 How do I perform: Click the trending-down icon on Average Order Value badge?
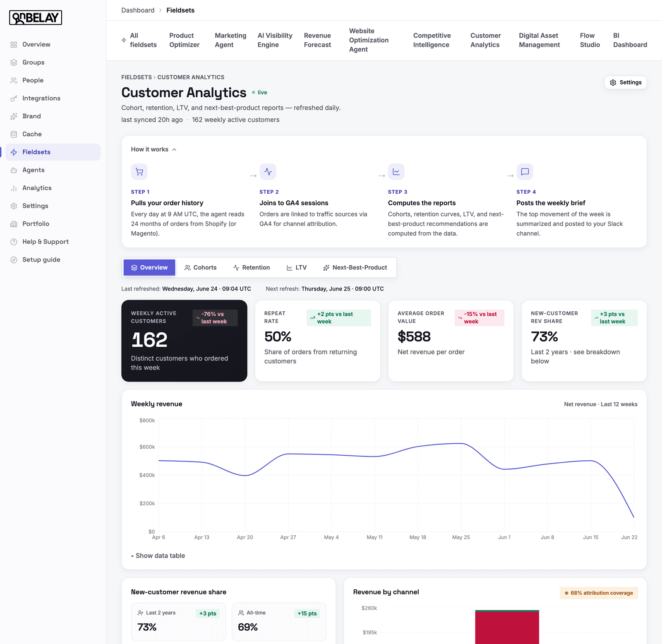click(460, 318)
